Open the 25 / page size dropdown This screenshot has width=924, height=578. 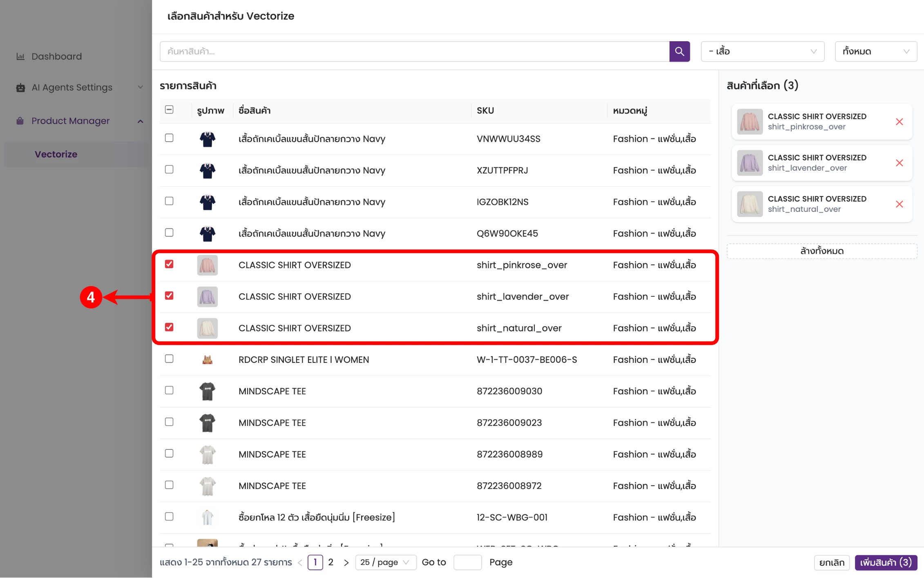(x=385, y=562)
